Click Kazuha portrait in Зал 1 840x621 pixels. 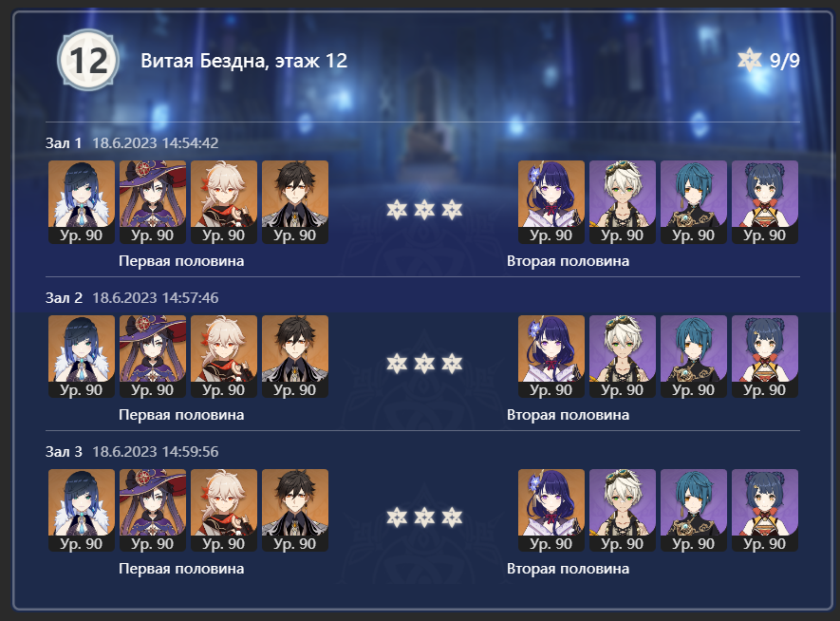pos(224,202)
